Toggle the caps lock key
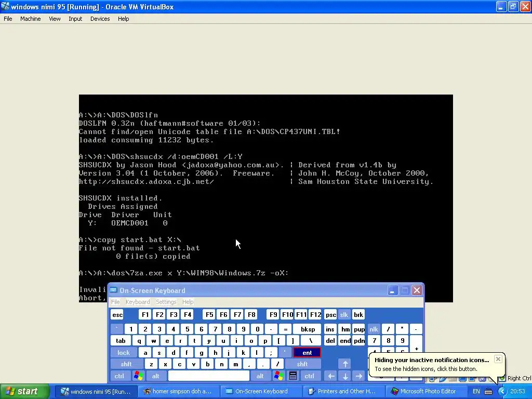Viewport: 532px width, 399px height. coord(124,353)
